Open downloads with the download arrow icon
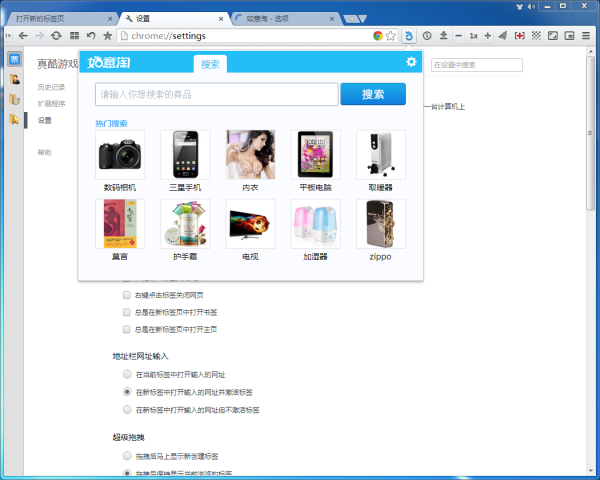 [x=443, y=36]
